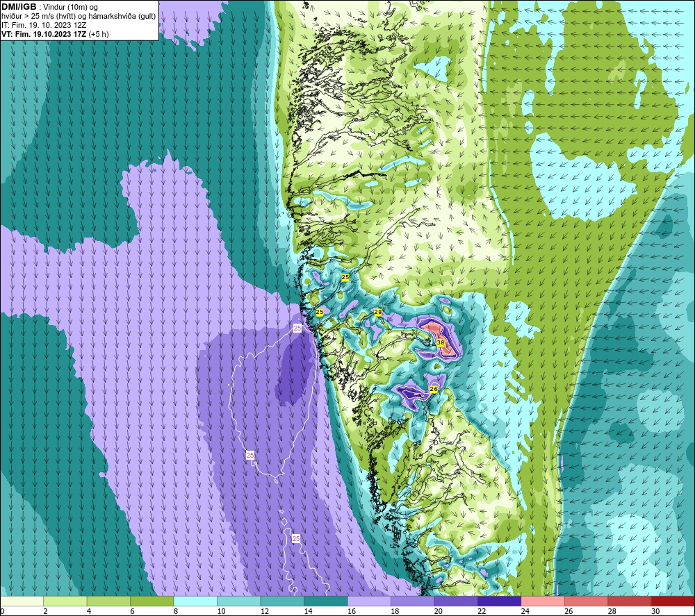Image resolution: width=695 pixels, height=616 pixels.
Task: Click the light cyan 8–10 legend swatch
Action: 195,601
